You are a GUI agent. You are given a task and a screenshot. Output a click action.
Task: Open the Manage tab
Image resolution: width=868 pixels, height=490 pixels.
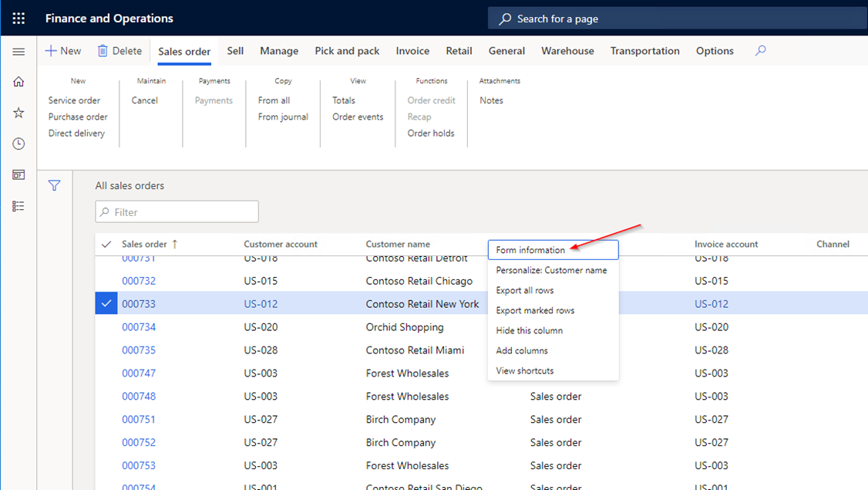click(279, 50)
